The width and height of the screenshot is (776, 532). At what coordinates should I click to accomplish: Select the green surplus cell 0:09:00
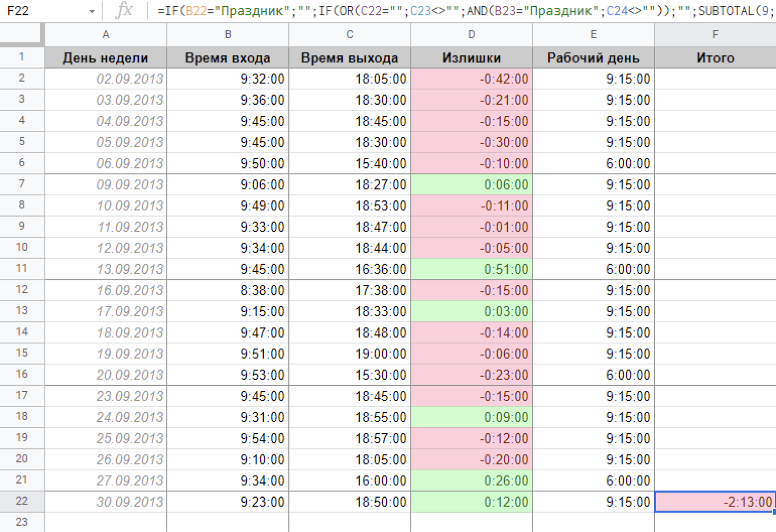[472, 417]
